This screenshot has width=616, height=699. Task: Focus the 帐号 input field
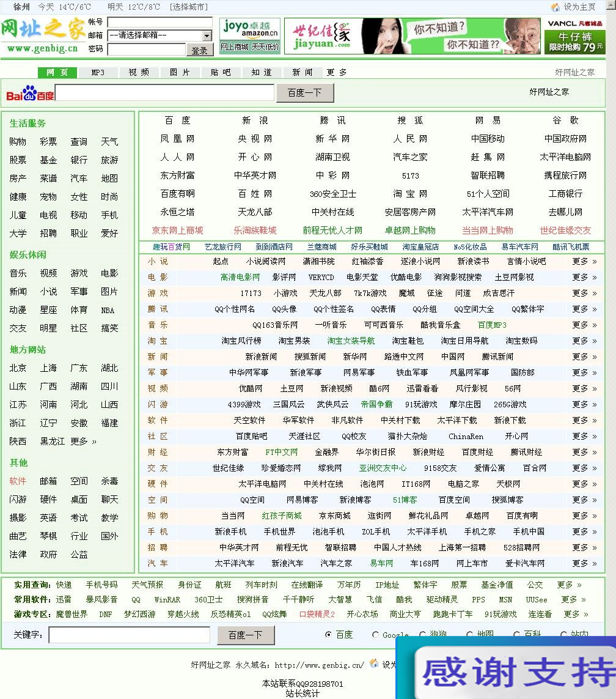tap(160, 22)
